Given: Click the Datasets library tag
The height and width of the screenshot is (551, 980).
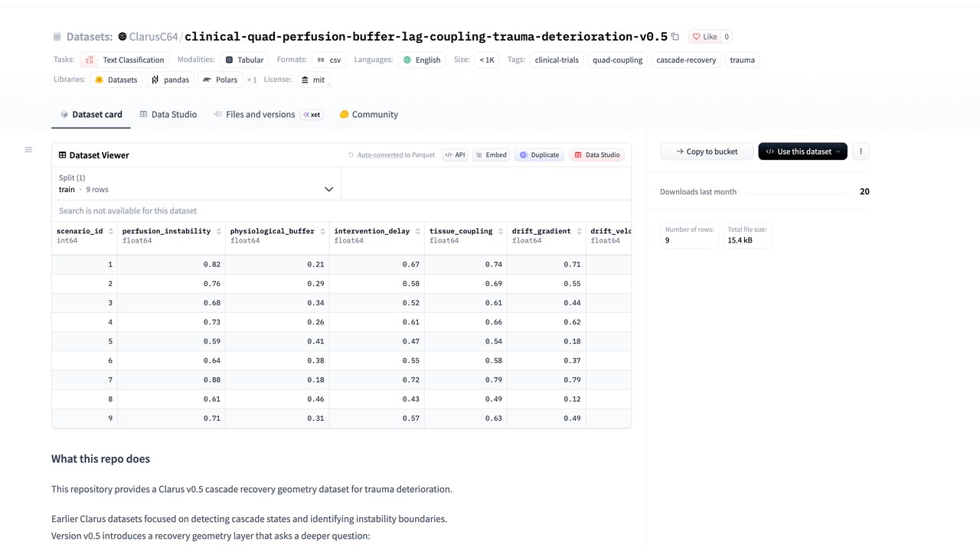Looking at the screenshot, I should coord(116,80).
